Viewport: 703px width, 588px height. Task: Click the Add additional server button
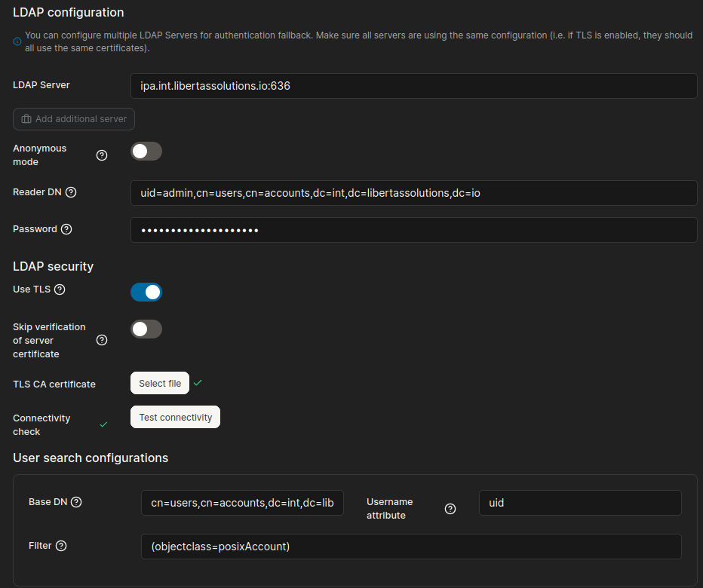[x=73, y=119]
